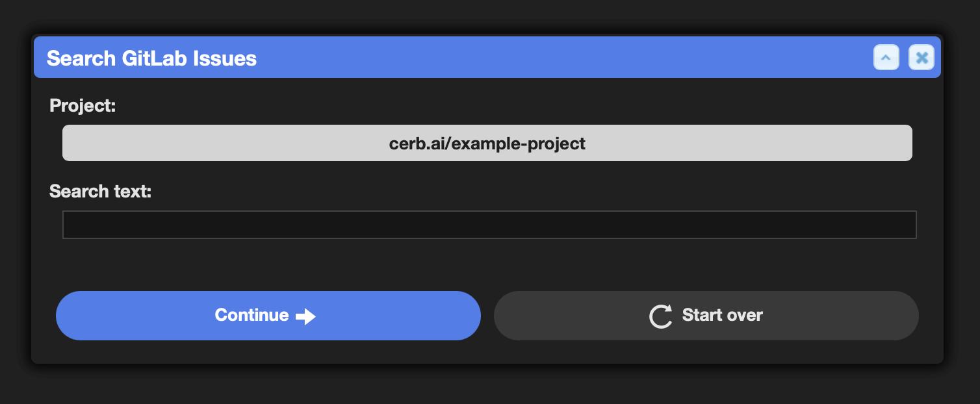Click the blue Continue button

(268, 316)
